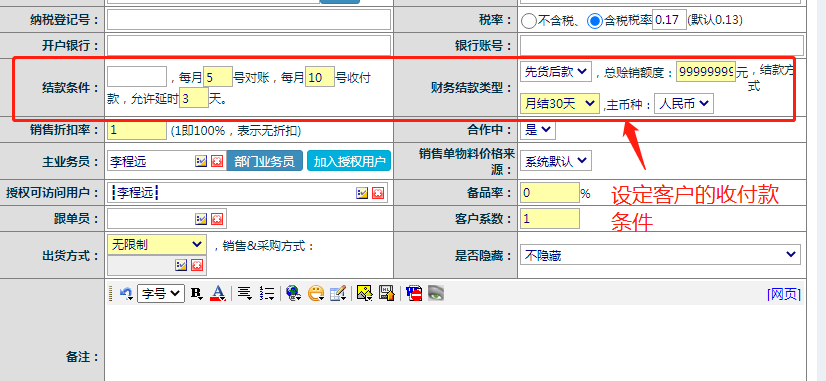Select the 不含税 radio option

[x=528, y=21]
